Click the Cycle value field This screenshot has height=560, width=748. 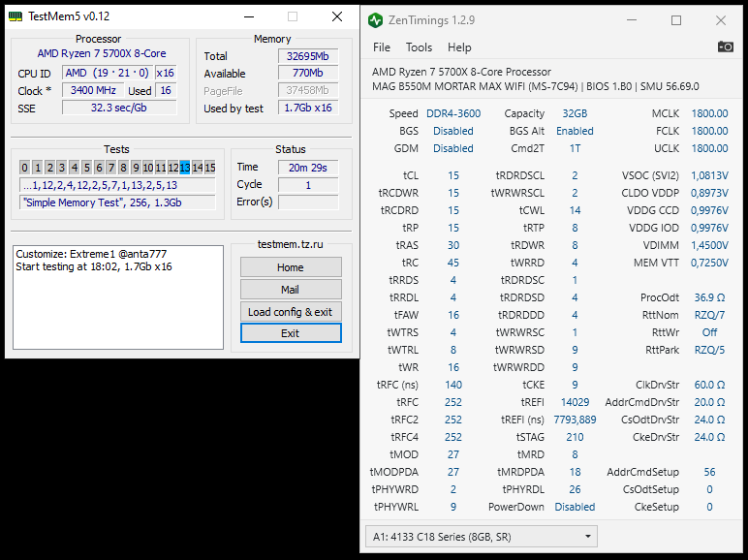pos(308,185)
